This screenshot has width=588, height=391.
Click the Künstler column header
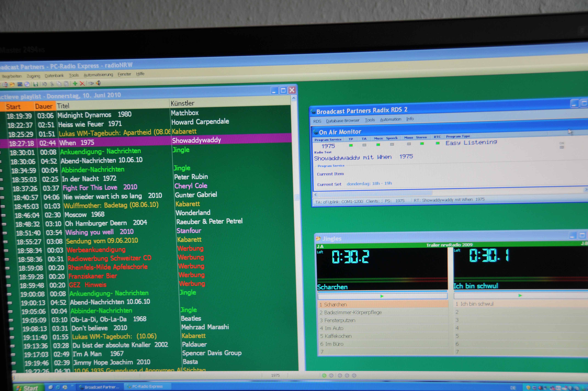pyautogui.click(x=230, y=102)
